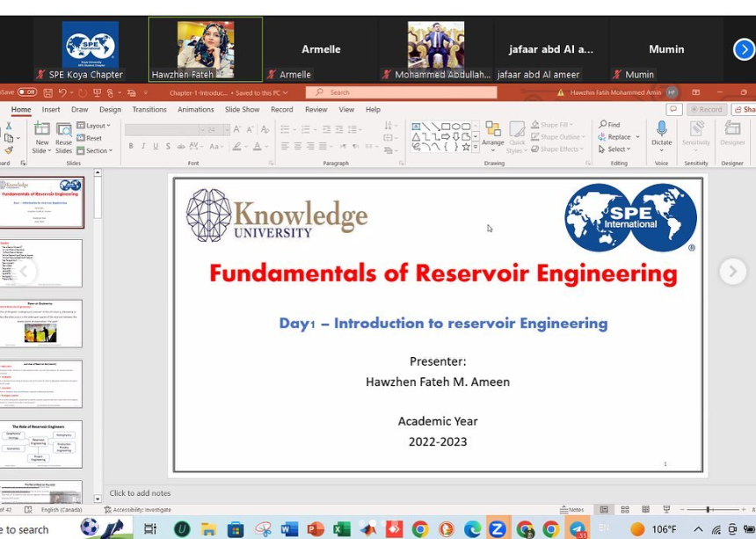This screenshot has height=539, width=756.
Task: Switch to Slide Sorter view icon
Action: point(625,510)
